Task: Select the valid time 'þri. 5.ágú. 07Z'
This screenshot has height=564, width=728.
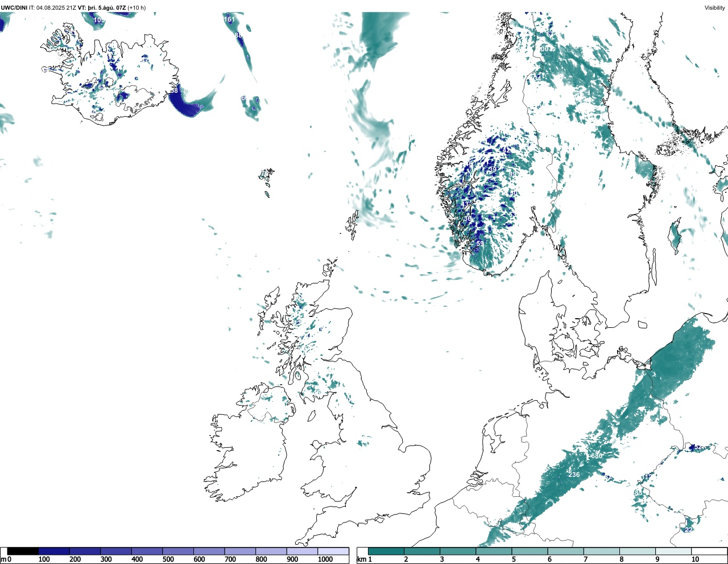Action: click(x=107, y=7)
